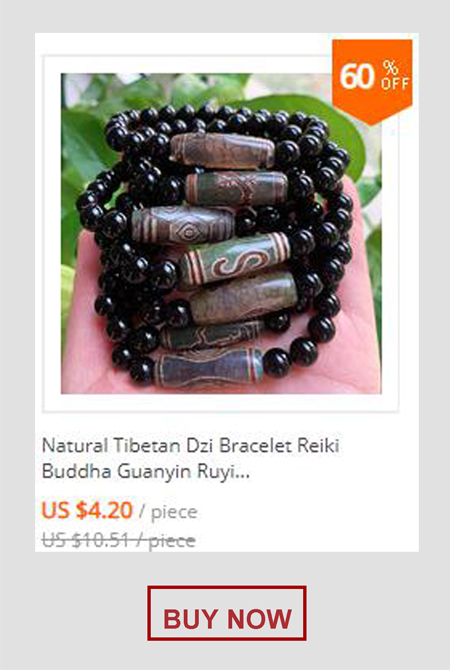Click the BUY NOW button
This screenshot has width=450, height=670.
[x=226, y=613]
